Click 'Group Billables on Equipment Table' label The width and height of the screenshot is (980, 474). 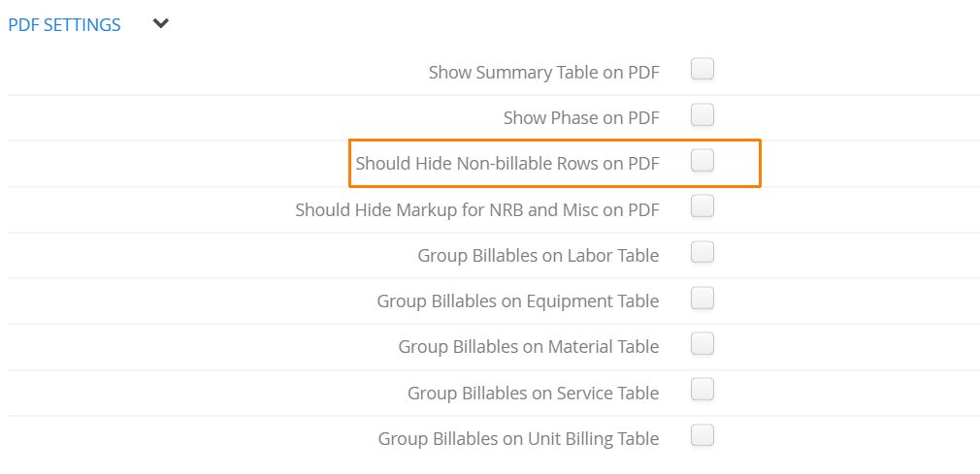517,301
